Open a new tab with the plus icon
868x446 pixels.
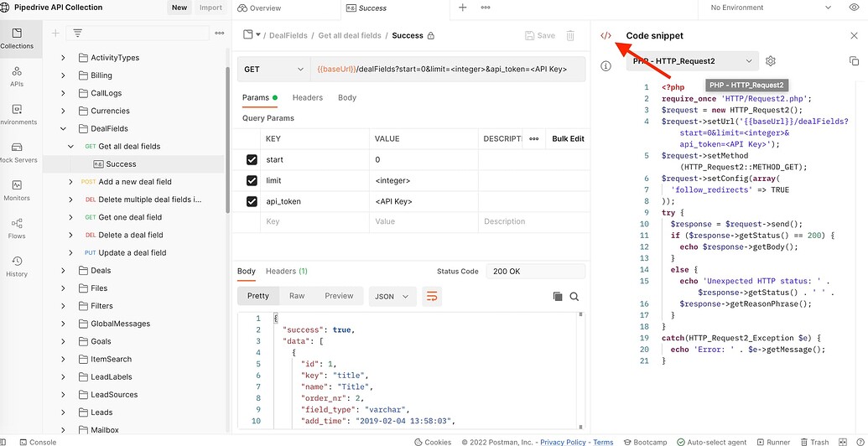(463, 8)
